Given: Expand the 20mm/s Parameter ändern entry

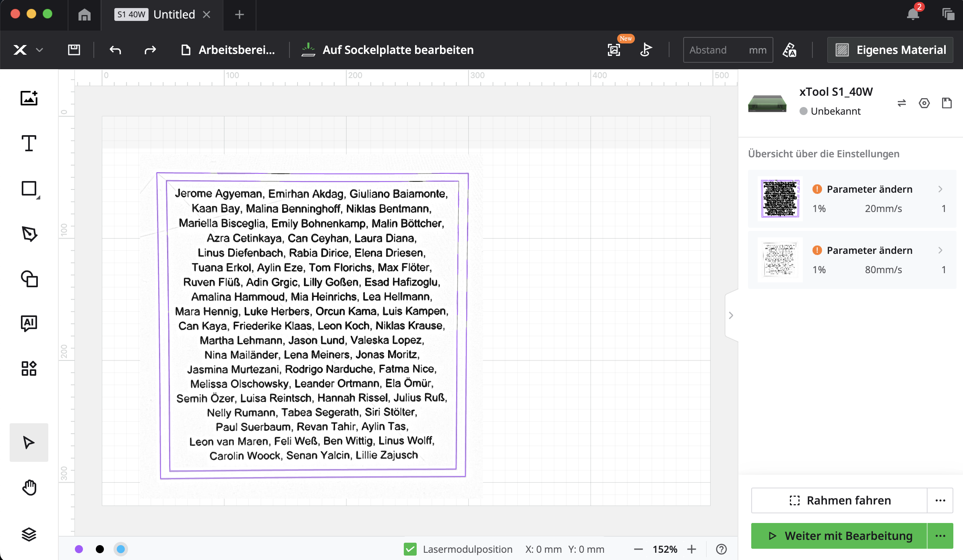Looking at the screenshot, I should [x=941, y=189].
